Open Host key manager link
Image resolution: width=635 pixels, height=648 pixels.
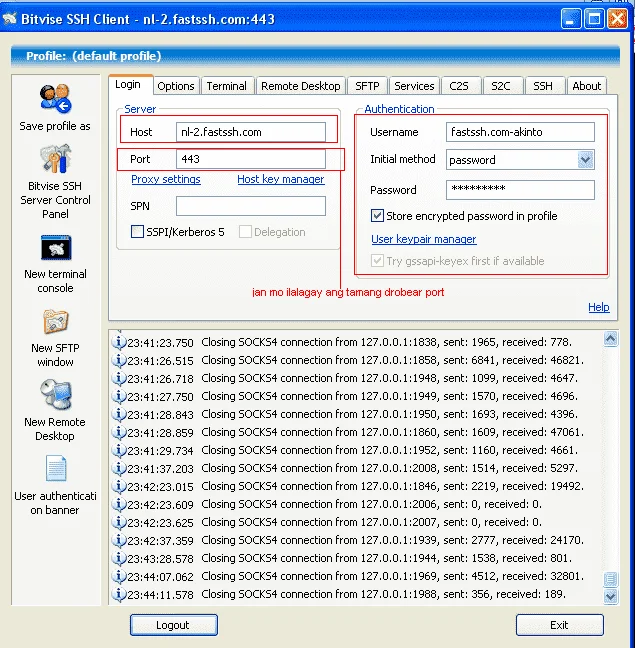(281, 179)
